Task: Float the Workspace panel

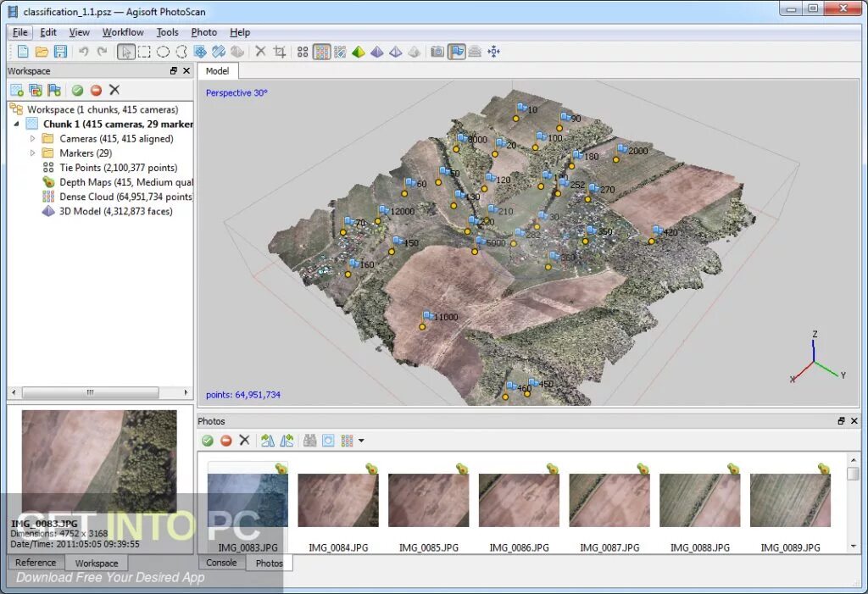Action: [173, 71]
